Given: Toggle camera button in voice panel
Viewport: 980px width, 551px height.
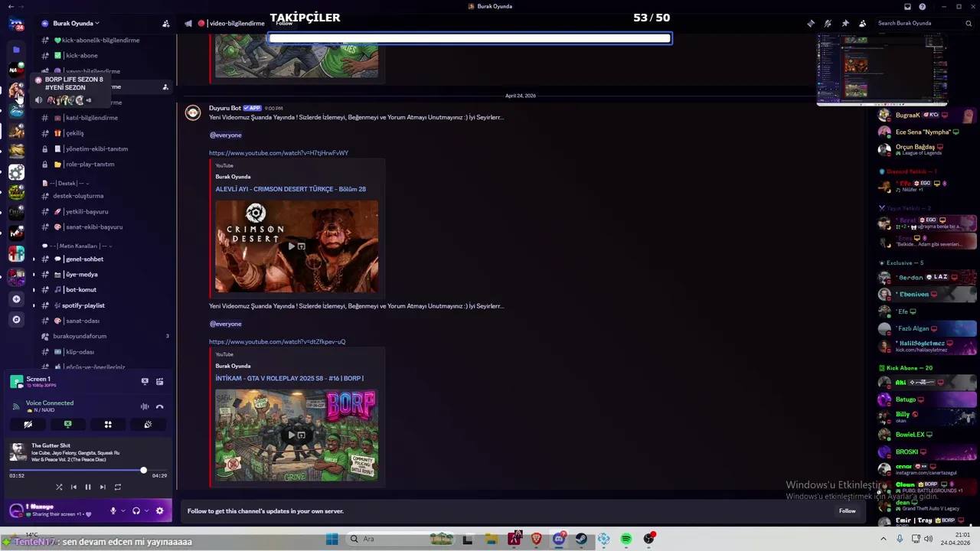Looking at the screenshot, I should click(x=28, y=425).
